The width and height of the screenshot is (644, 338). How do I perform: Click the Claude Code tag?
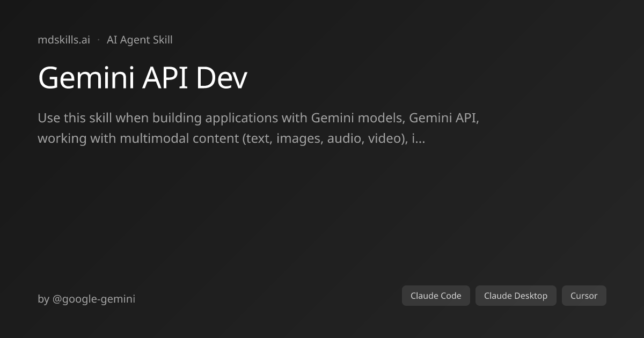(436, 296)
